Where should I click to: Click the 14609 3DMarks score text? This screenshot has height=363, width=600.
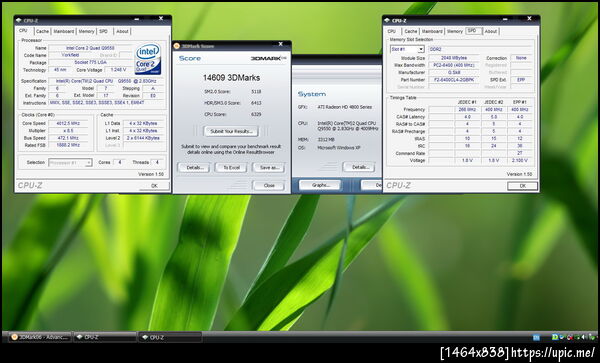[x=231, y=78]
